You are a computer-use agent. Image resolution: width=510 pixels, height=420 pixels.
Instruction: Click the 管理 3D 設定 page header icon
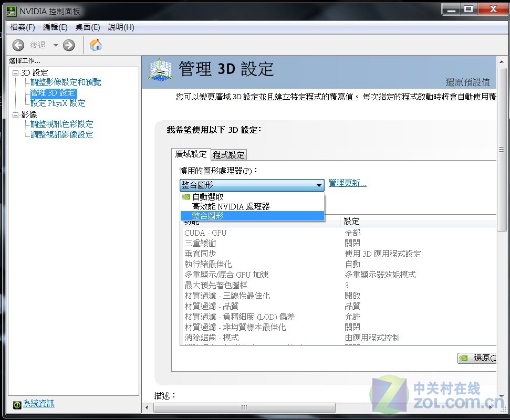[159, 69]
